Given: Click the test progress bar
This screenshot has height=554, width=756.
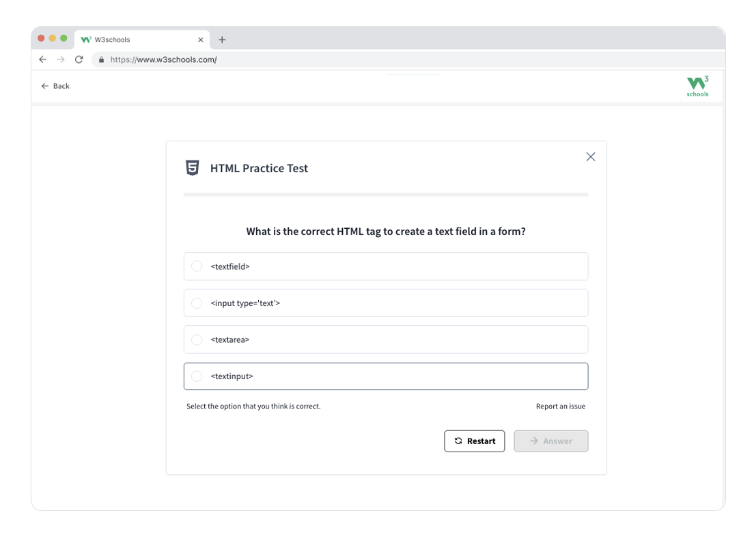Looking at the screenshot, I should (386, 195).
